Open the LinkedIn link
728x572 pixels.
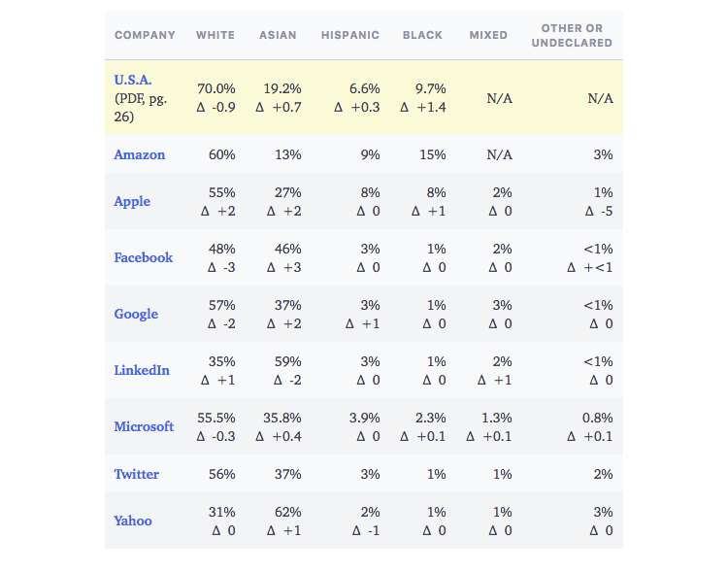click(142, 370)
